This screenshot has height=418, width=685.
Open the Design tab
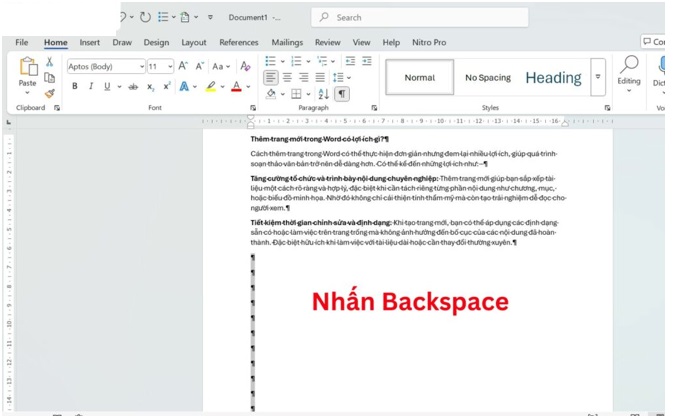pyautogui.click(x=156, y=42)
